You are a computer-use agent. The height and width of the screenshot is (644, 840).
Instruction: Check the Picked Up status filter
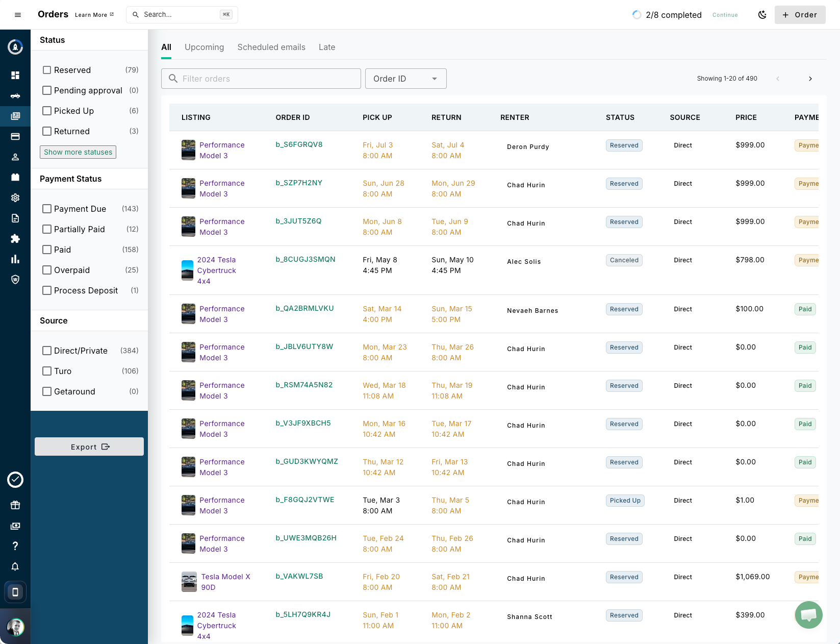(47, 111)
